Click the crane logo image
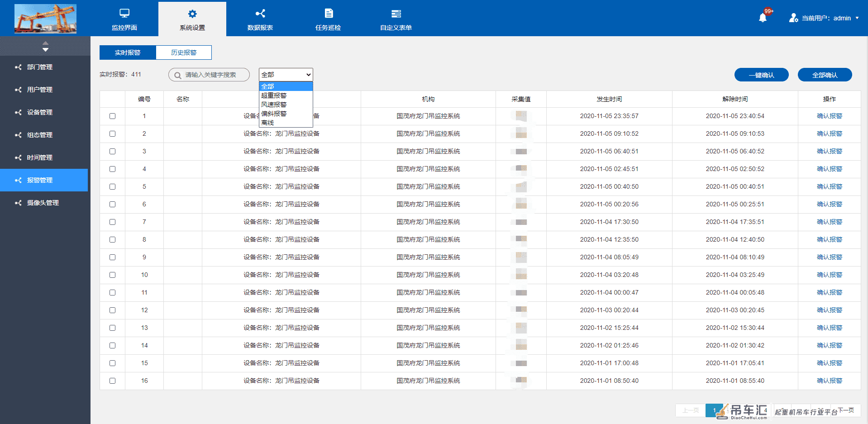The height and width of the screenshot is (424, 868). tap(45, 19)
